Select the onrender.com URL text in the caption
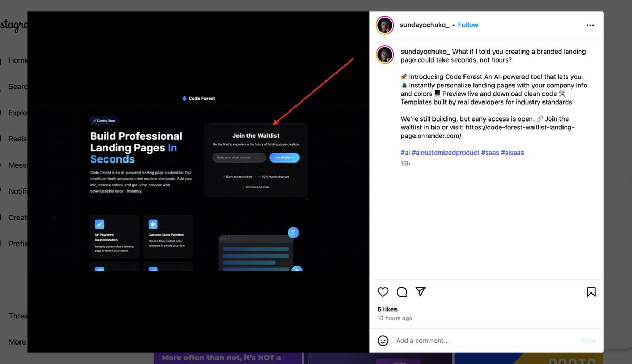632x364 pixels. pyautogui.click(x=487, y=132)
